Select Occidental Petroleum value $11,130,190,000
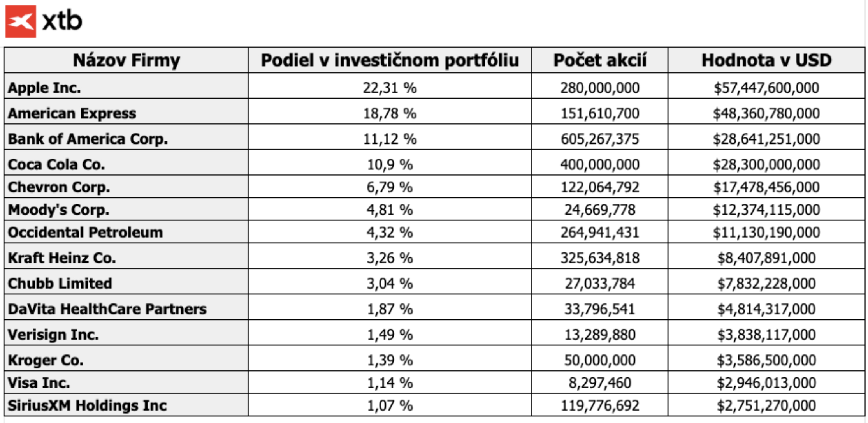 pyautogui.click(x=766, y=233)
